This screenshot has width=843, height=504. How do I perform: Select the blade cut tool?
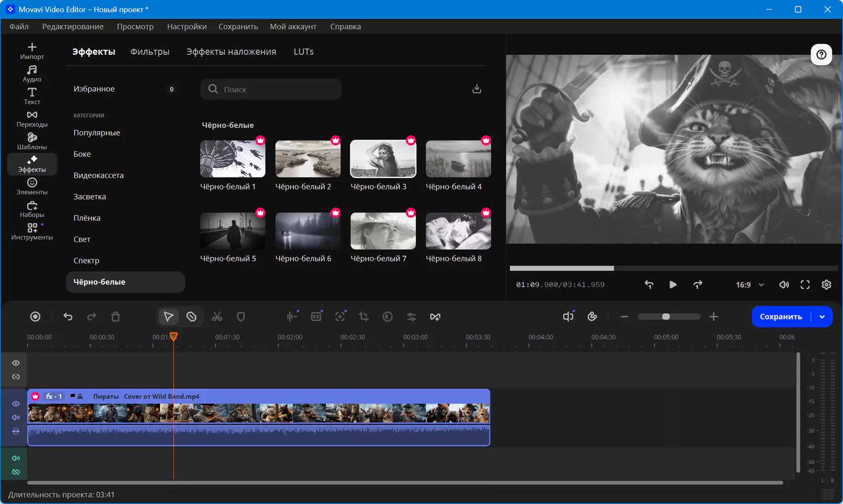192,317
